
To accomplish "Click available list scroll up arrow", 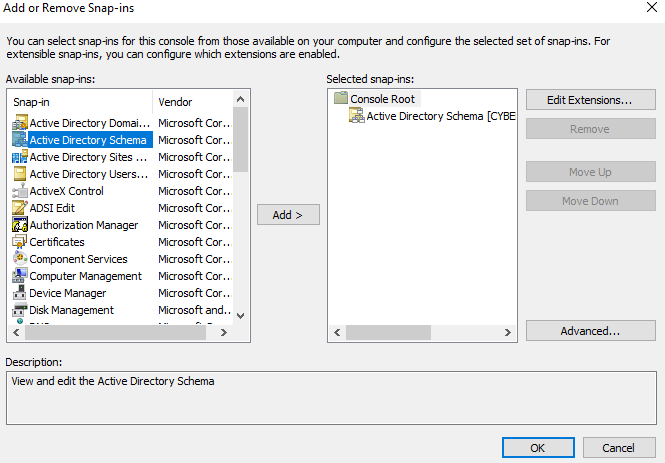I will (240, 99).
